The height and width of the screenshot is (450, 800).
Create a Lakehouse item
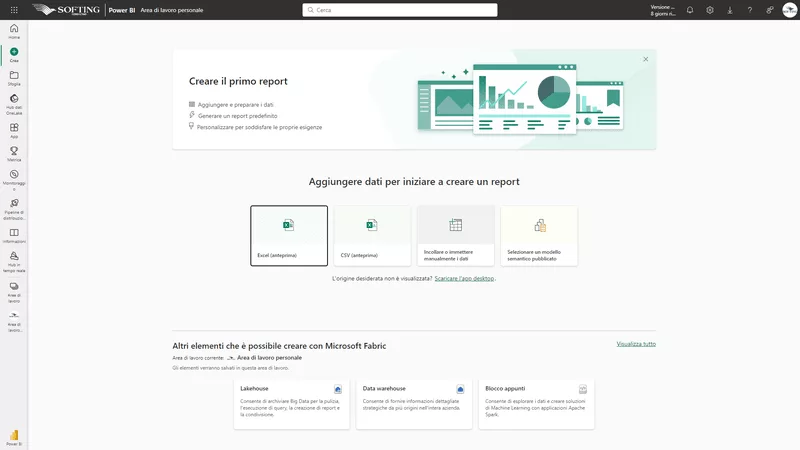pos(291,404)
